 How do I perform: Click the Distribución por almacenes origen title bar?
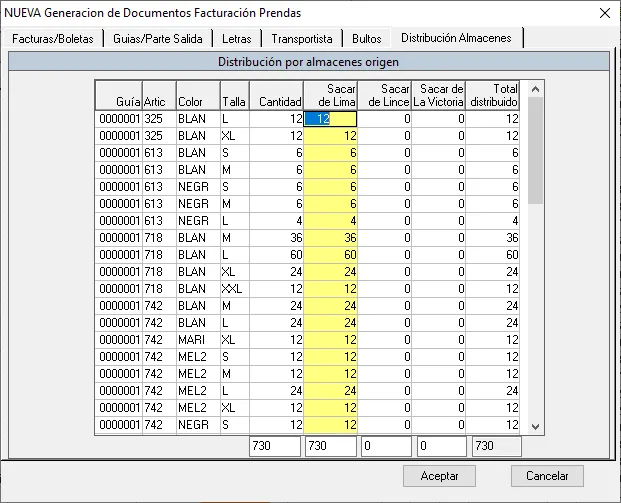pos(309,62)
